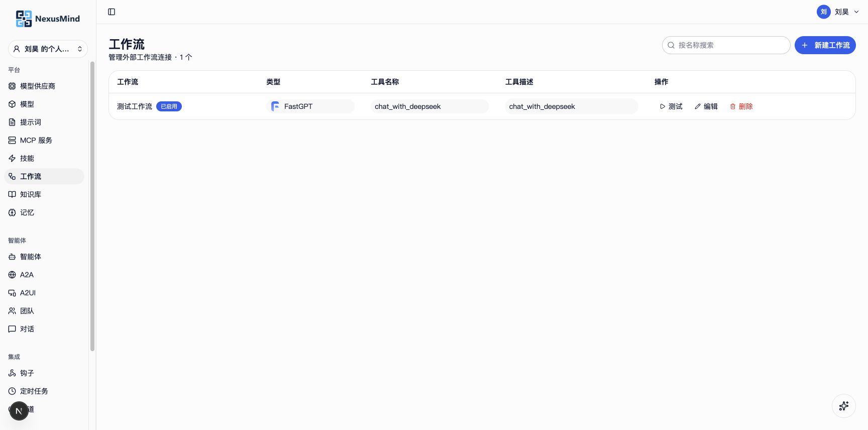Click the chat_with_deepseek 工具描述 cell

pos(572,106)
